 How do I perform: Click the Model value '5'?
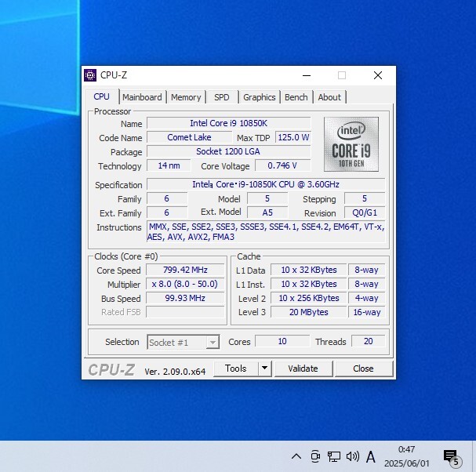[267, 198]
